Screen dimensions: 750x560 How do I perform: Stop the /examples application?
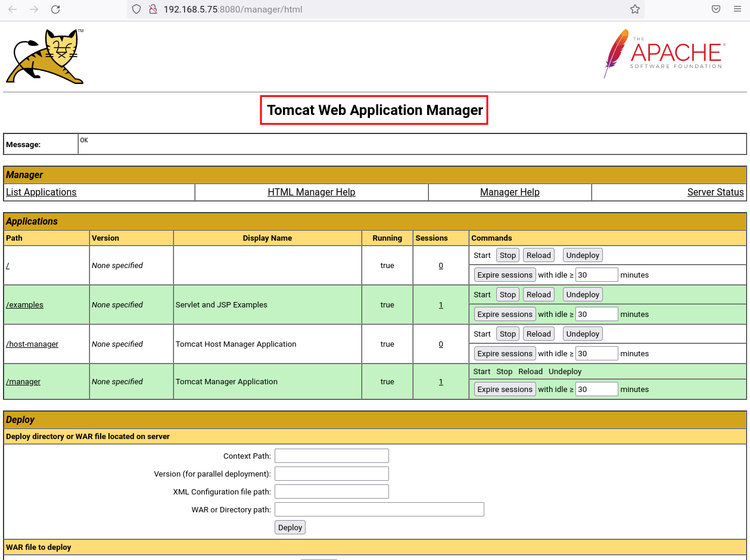click(508, 294)
